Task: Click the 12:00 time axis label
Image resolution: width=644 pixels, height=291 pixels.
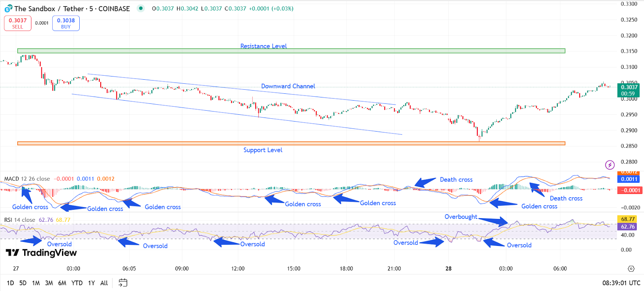Action: tap(238, 268)
